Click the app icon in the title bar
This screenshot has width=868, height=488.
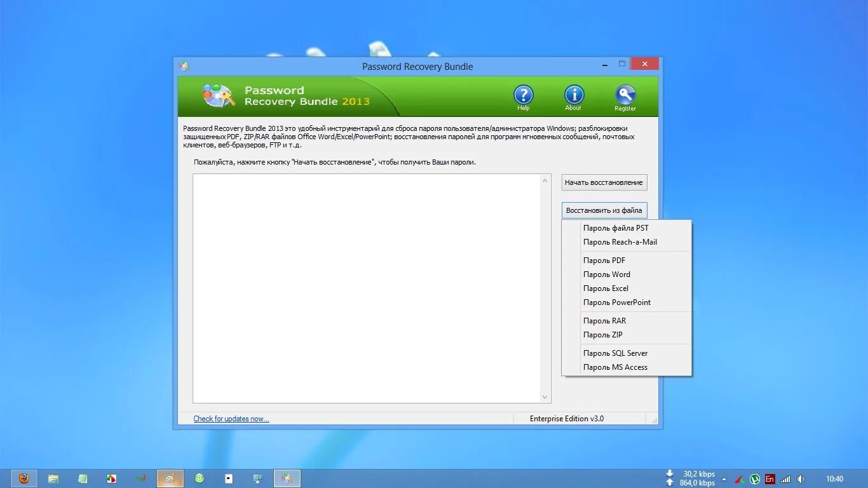pyautogui.click(x=184, y=66)
